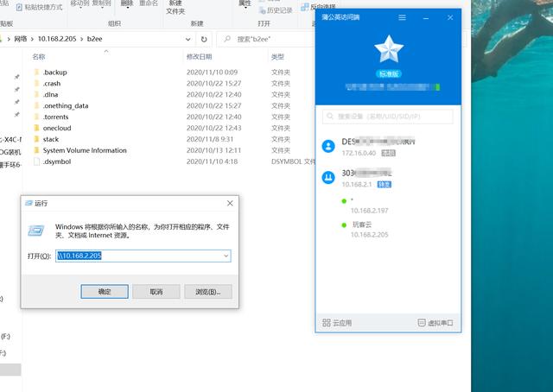Select the 玩客云 device entry

click(x=365, y=230)
